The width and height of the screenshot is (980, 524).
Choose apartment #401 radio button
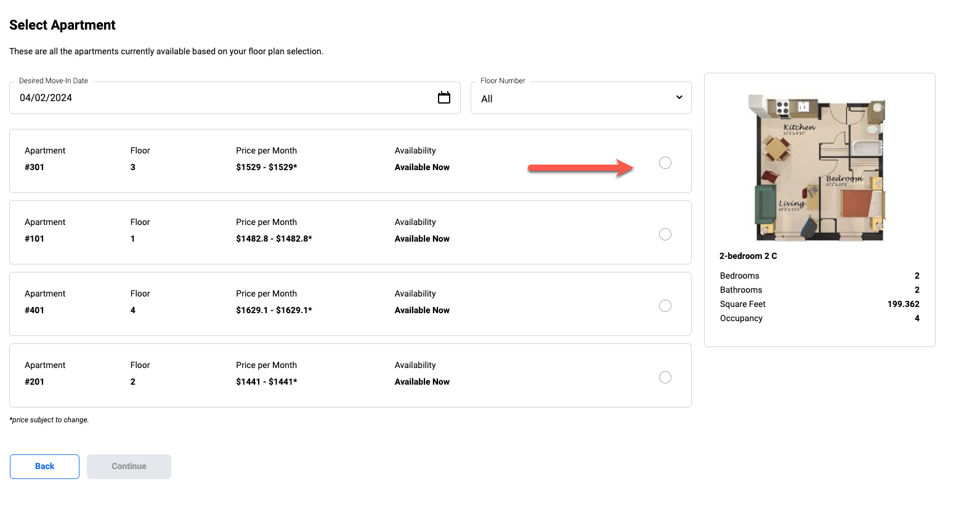tap(665, 306)
